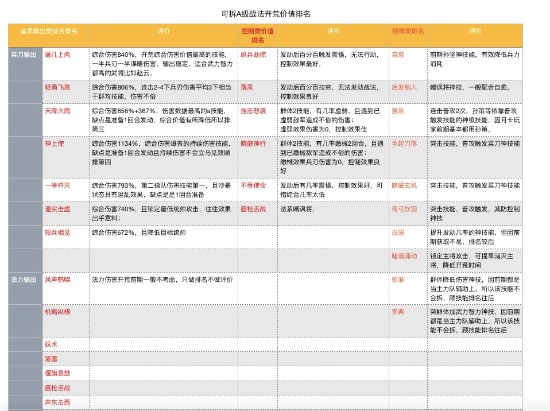Select the 轻勇飞燕 skill cell
The width and height of the screenshot is (550, 411).
coord(66,92)
